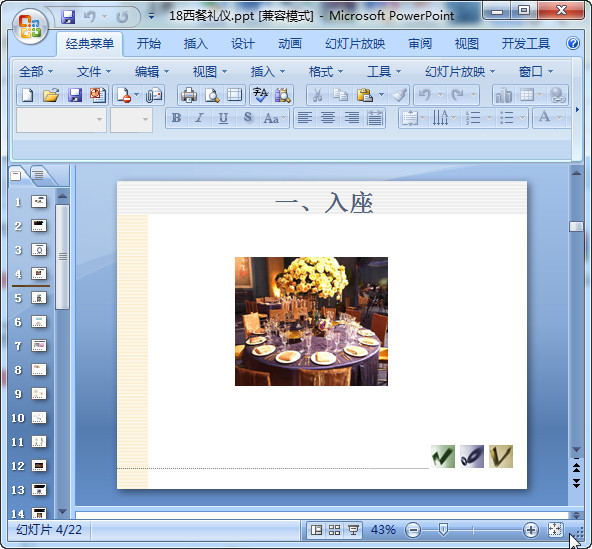The image size is (592, 549).
Task: Click the Undo arrow in classic toolbar
Action: (x=425, y=95)
